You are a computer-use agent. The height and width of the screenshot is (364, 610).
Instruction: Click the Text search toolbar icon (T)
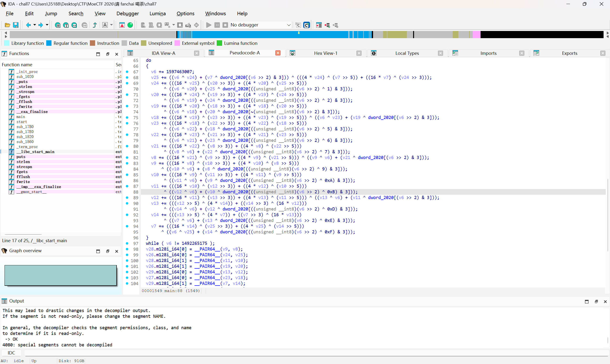(66, 25)
